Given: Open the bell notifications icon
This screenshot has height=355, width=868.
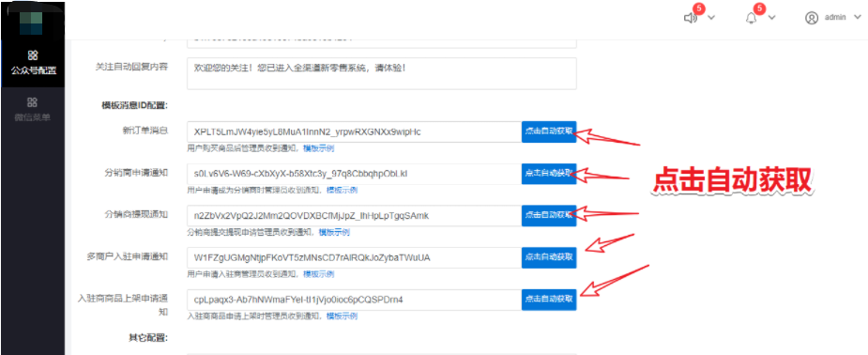Looking at the screenshot, I should (x=752, y=18).
